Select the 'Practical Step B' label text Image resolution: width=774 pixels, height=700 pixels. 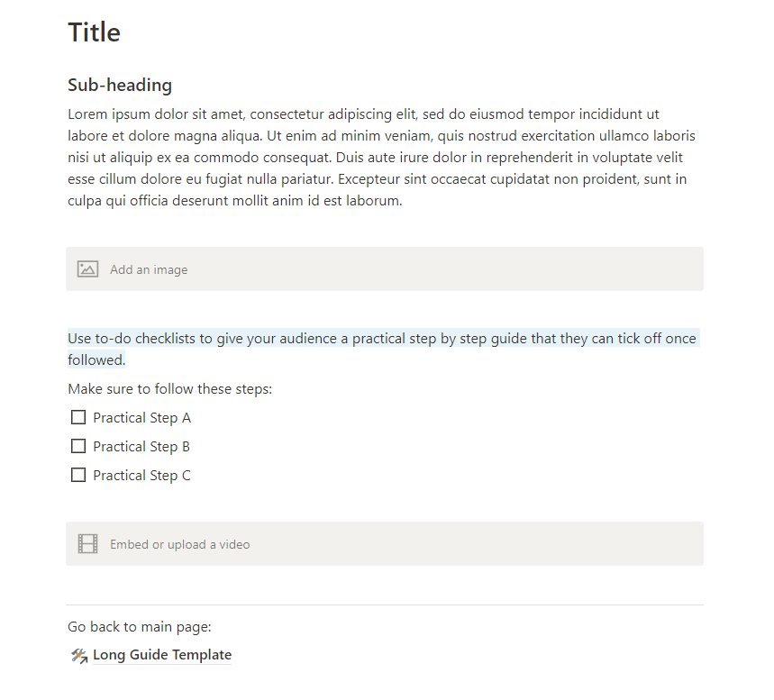coord(141,447)
